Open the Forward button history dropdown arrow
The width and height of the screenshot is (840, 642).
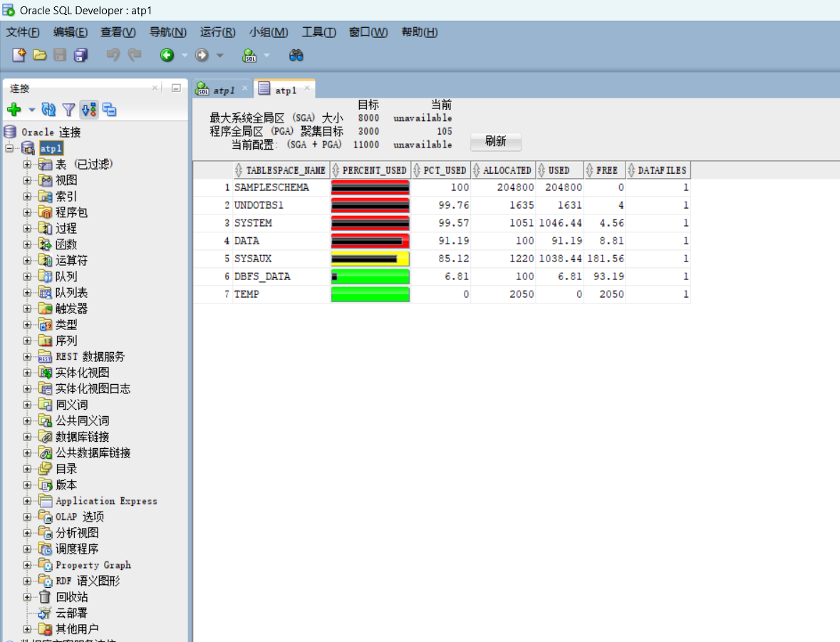tap(219, 55)
